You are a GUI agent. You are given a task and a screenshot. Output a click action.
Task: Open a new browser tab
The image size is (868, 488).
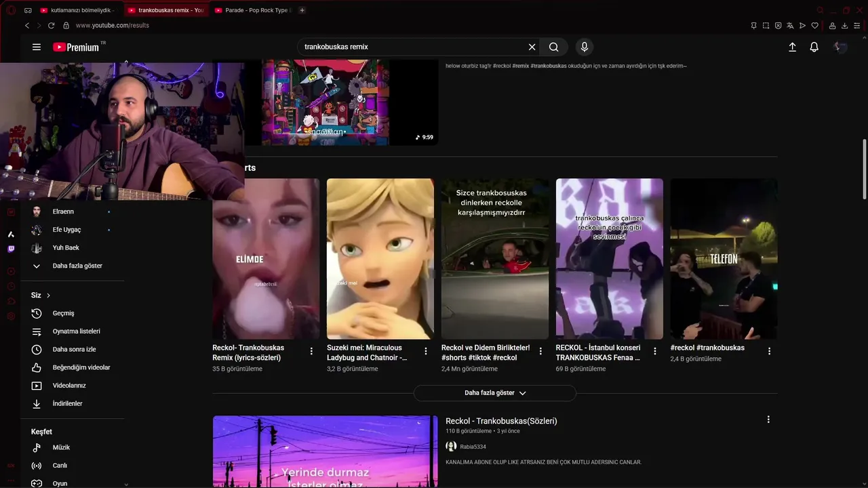(x=302, y=10)
